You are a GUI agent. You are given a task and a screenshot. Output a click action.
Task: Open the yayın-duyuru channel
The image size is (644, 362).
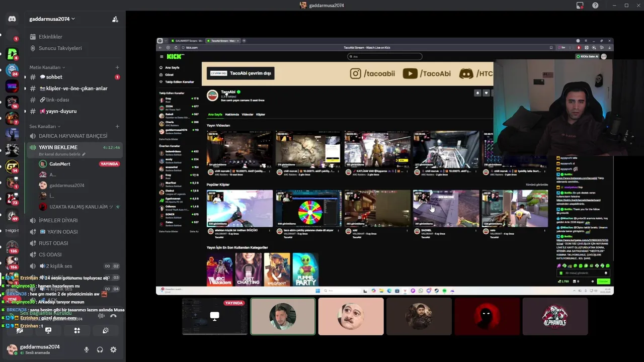pos(74,111)
